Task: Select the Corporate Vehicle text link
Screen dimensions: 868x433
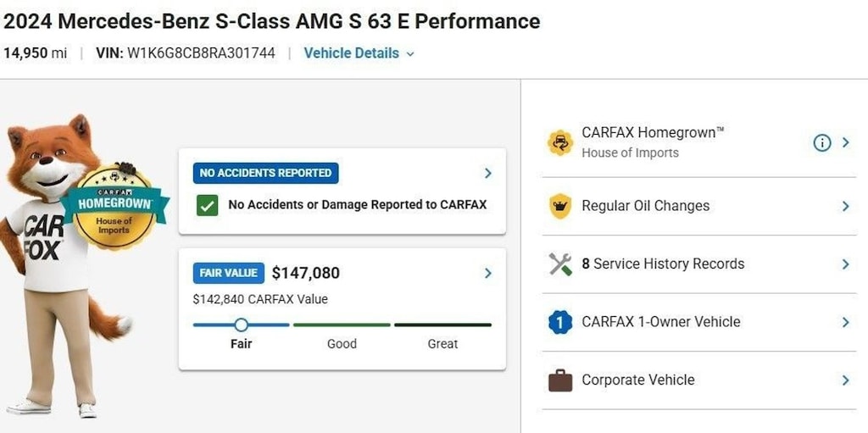Action: [x=637, y=380]
